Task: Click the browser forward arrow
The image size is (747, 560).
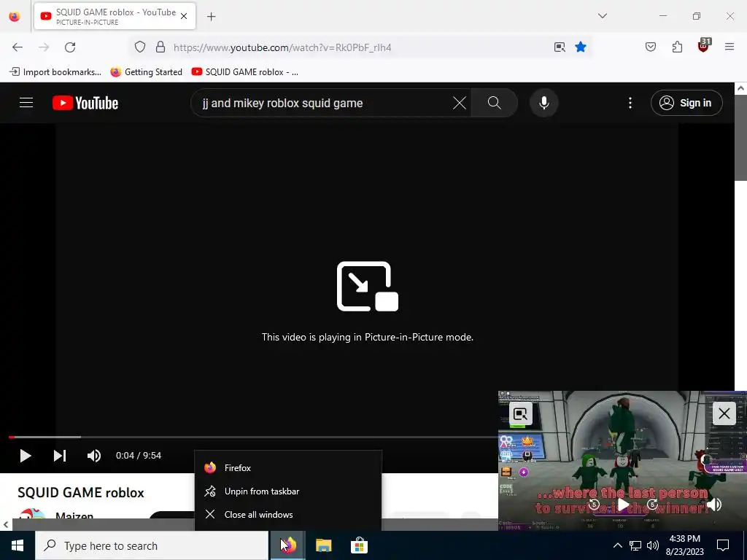Action: pos(44,47)
